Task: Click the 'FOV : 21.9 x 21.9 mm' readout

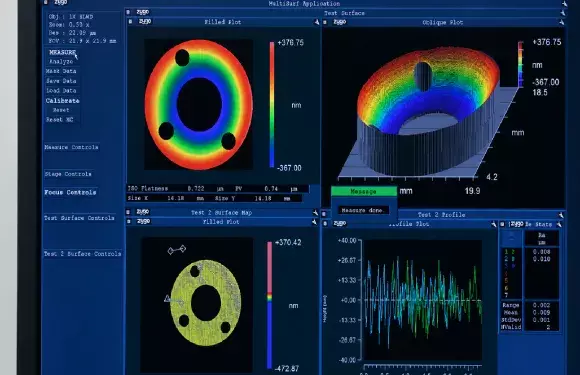Action: (x=82, y=41)
